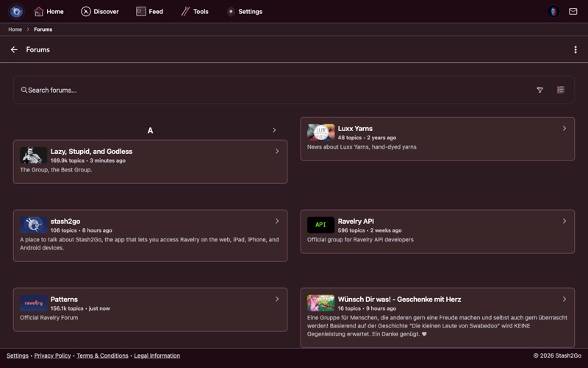Click chevron on stash2go card

pos(277,221)
